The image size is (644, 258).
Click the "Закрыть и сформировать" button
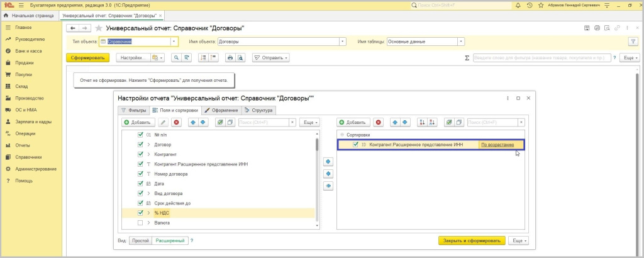[472, 240]
